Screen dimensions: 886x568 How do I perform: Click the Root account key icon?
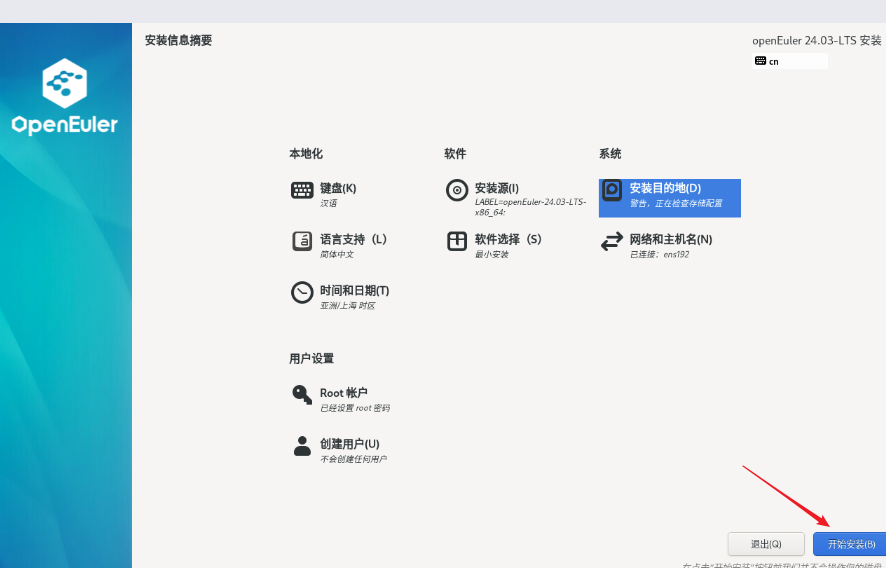pos(302,394)
